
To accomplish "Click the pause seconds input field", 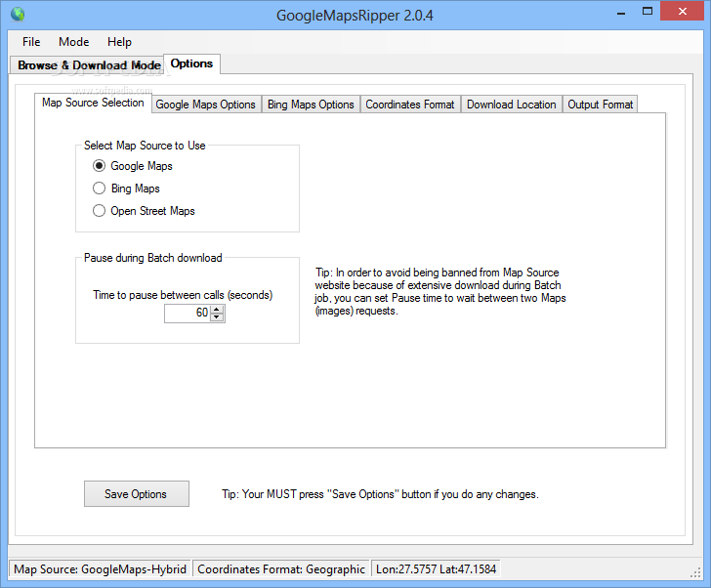I will pos(188,314).
